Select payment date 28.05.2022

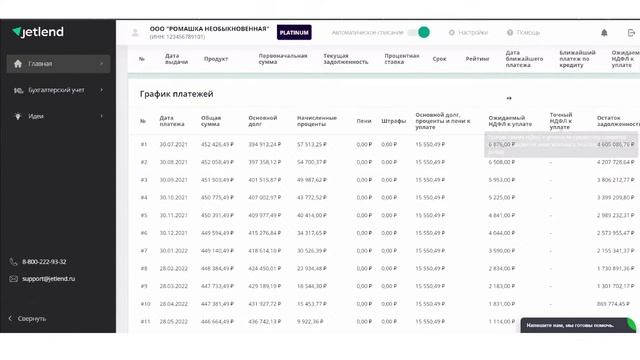[173, 322]
